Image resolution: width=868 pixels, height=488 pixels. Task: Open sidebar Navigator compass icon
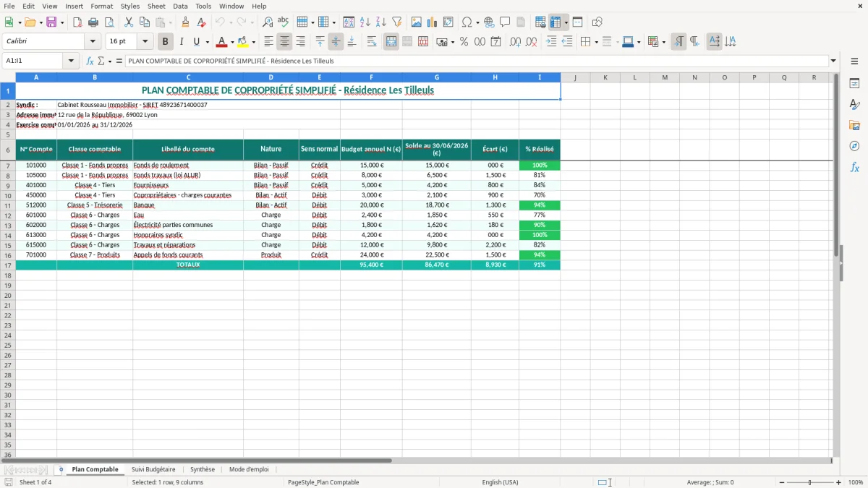tap(854, 146)
